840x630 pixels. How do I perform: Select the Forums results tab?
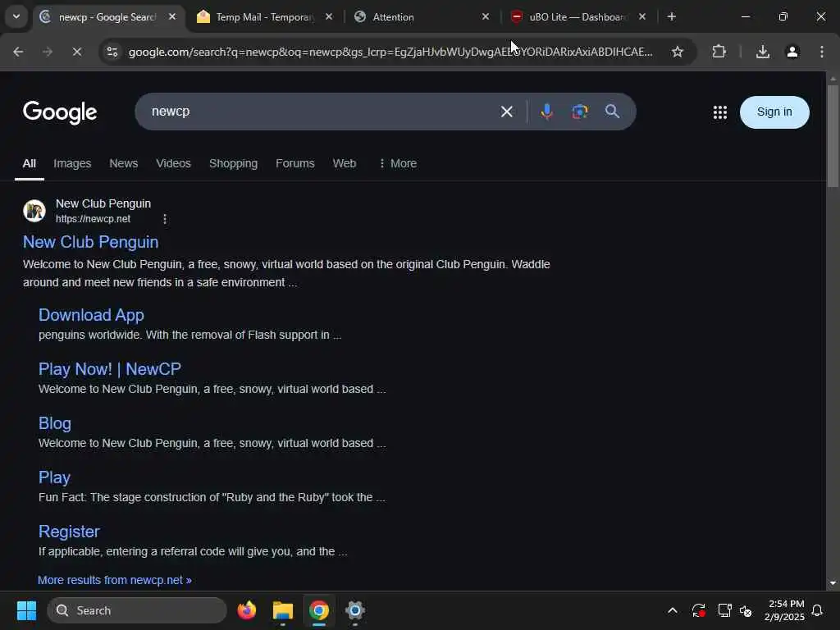295,163
